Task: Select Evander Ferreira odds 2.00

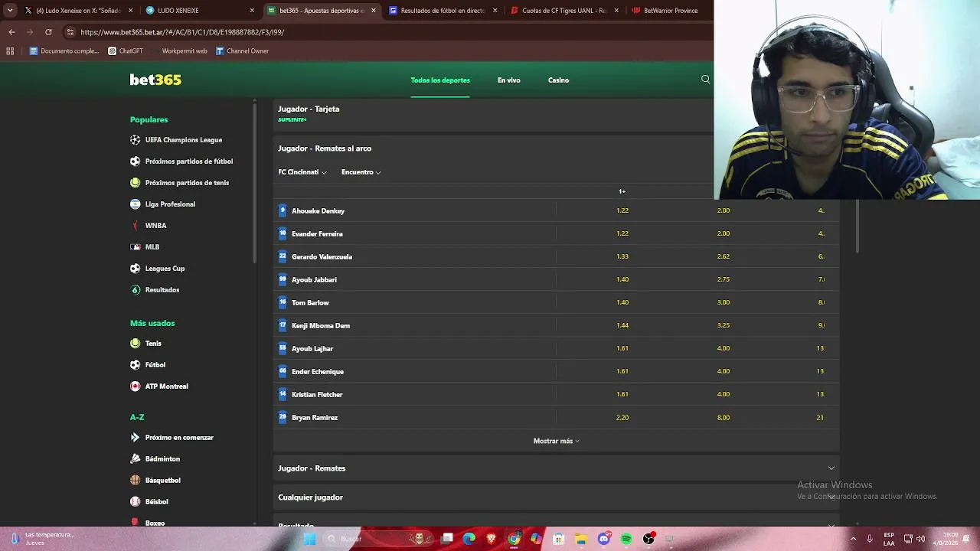Action: [724, 233]
